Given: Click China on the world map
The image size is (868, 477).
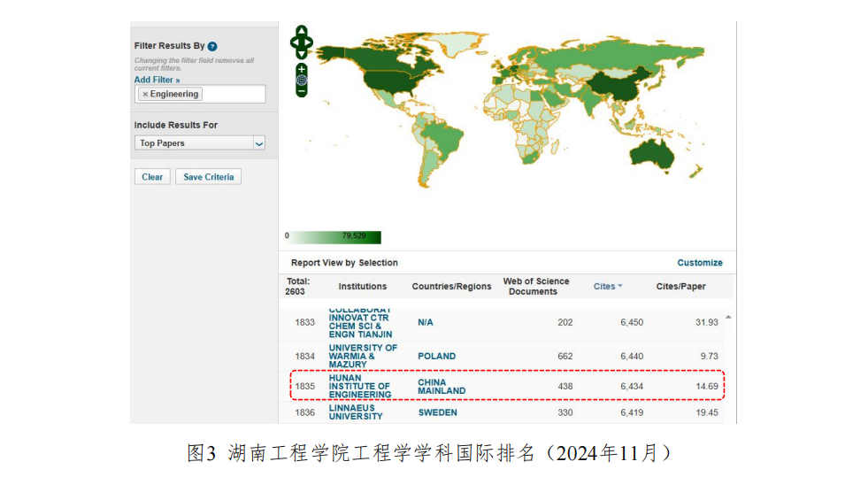Looking at the screenshot, I should coord(618,86).
